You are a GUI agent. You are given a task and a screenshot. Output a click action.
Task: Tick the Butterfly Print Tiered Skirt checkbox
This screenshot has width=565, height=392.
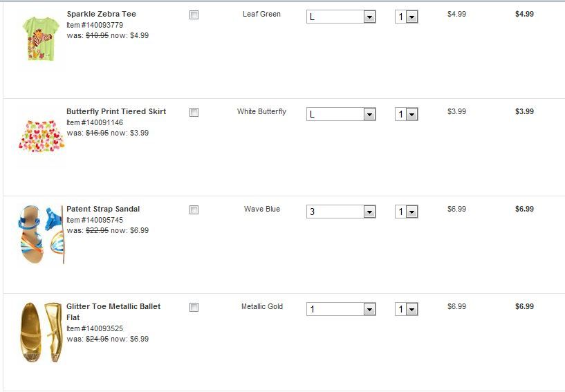[x=194, y=112]
